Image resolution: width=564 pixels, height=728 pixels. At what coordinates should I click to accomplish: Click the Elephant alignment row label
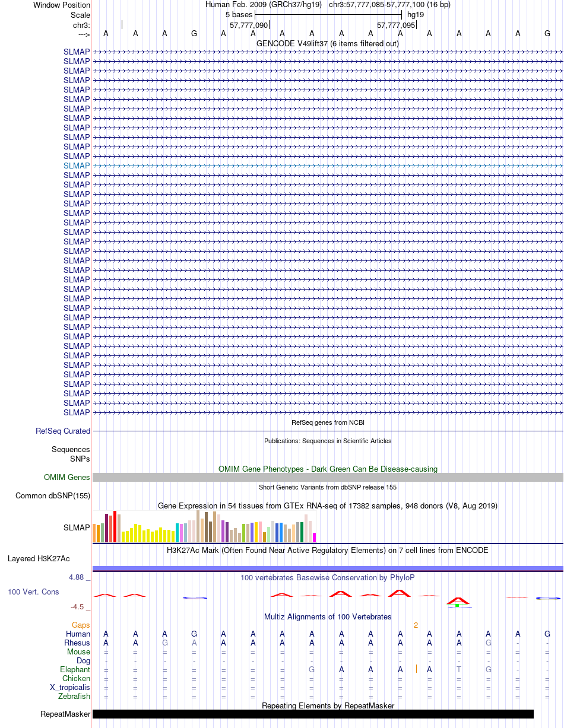75,670
